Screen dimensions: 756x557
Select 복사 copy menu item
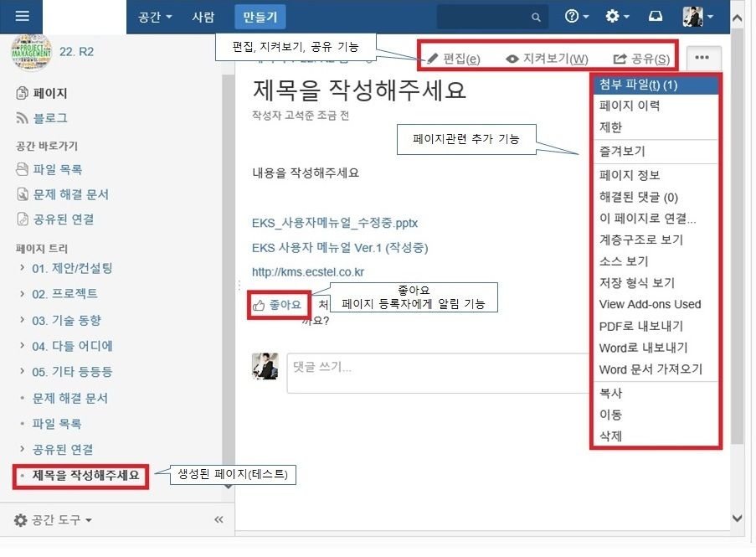[656, 393]
